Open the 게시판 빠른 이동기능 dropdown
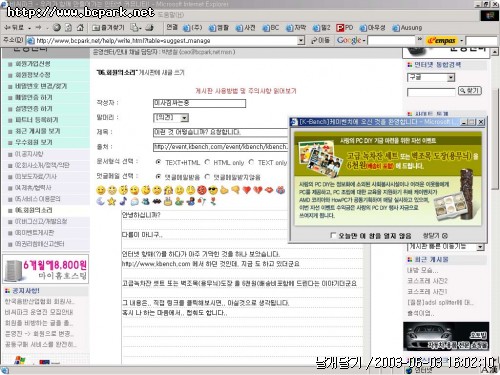 (x=446, y=247)
